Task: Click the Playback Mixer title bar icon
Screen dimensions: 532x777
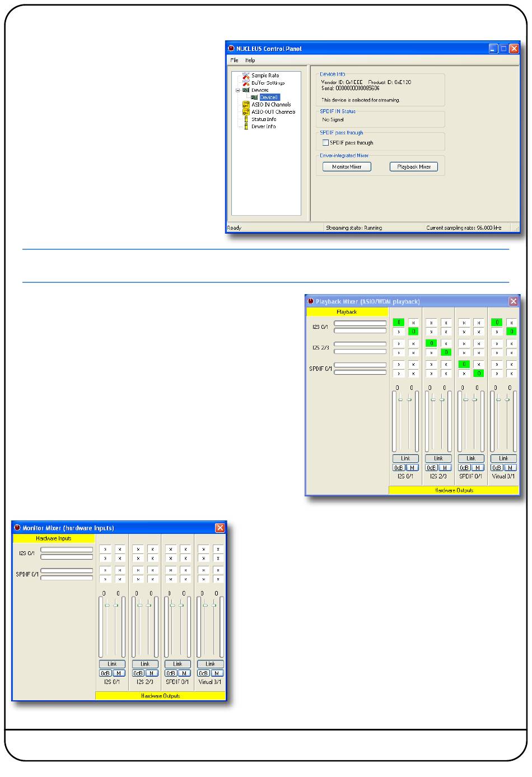Action: tap(311, 301)
